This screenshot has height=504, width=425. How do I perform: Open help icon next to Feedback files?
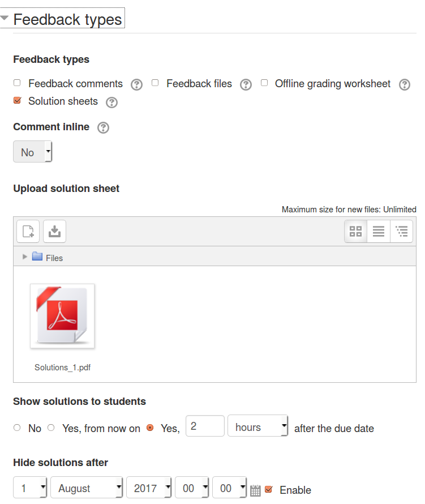coord(246,84)
